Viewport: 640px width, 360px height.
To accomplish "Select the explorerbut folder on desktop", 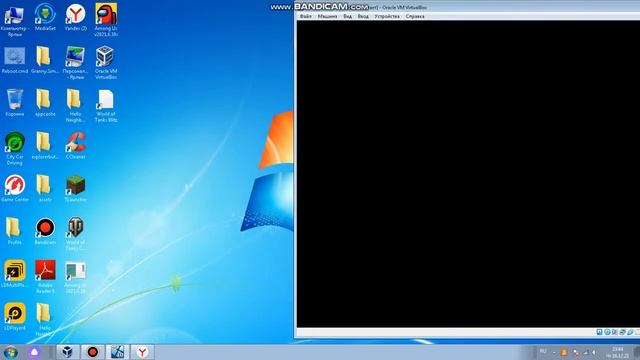I will (x=45, y=146).
